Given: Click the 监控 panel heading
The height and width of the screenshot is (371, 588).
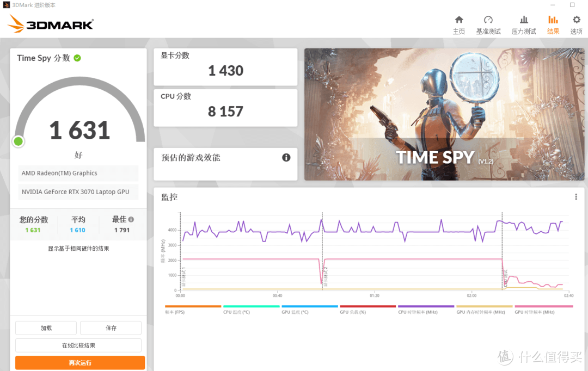Looking at the screenshot, I should click(169, 197).
